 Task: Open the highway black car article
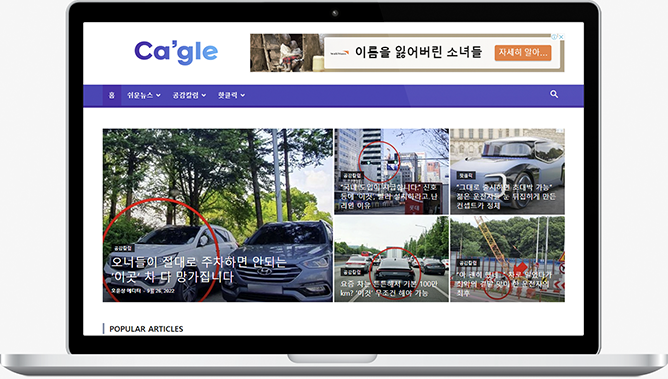pos(392,259)
